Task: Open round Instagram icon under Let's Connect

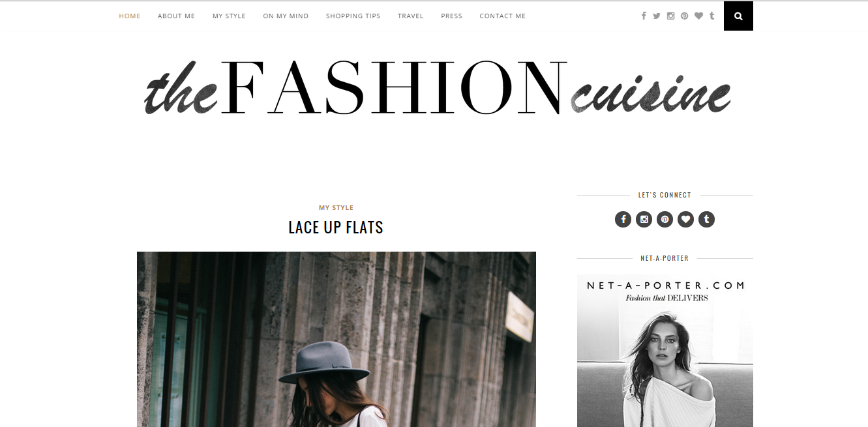Action: pyautogui.click(x=644, y=219)
